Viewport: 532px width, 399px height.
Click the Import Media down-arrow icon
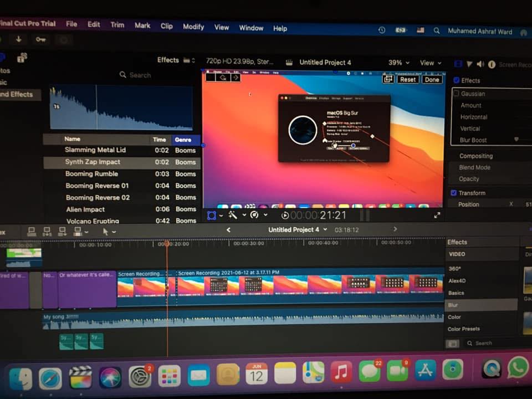(19, 39)
